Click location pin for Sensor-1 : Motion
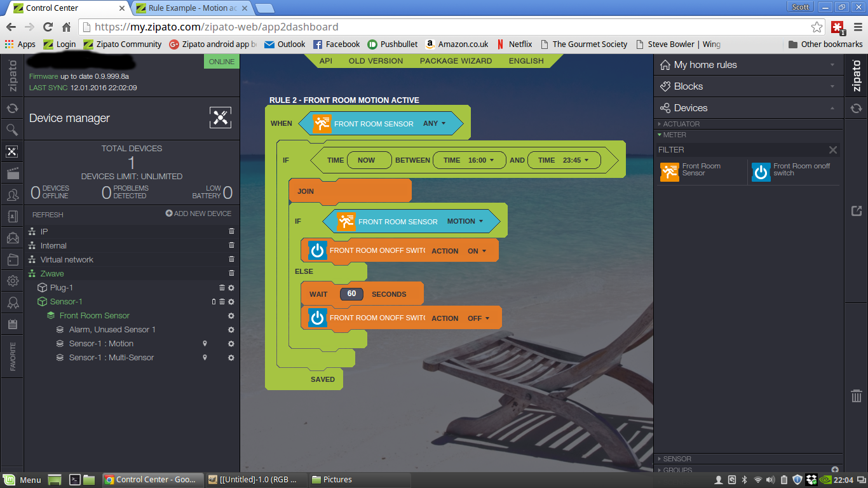This screenshot has height=488, width=868. 205,344
